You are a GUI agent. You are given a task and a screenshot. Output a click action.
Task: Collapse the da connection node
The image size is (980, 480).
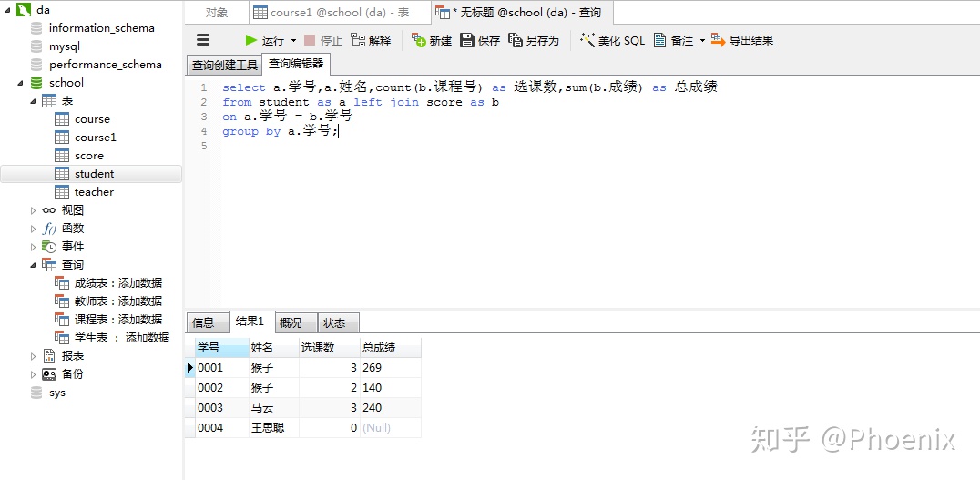[x=7, y=10]
